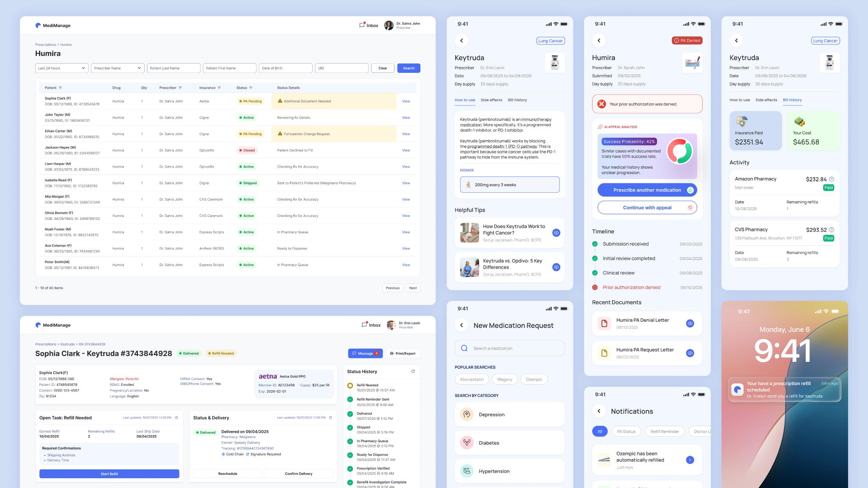Select the PA Status notification filter
868x488 pixels.
coord(626,432)
